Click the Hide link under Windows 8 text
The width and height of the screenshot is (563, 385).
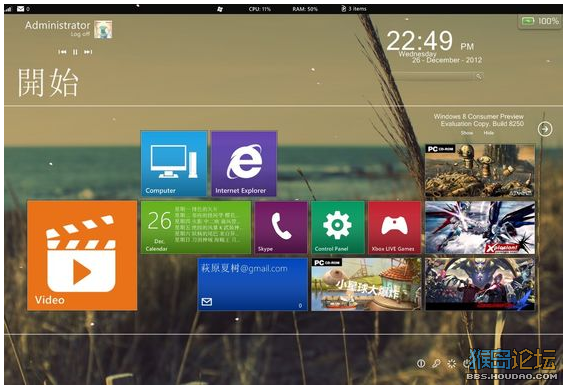[488, 133]
